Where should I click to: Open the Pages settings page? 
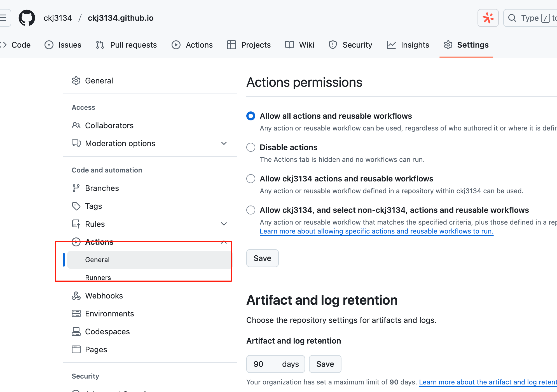(96, 349)
